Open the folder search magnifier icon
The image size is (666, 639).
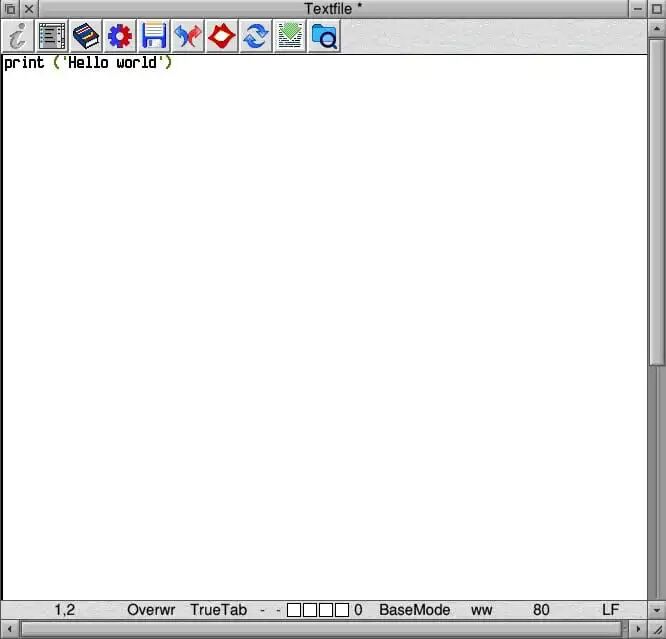(324, 36)
